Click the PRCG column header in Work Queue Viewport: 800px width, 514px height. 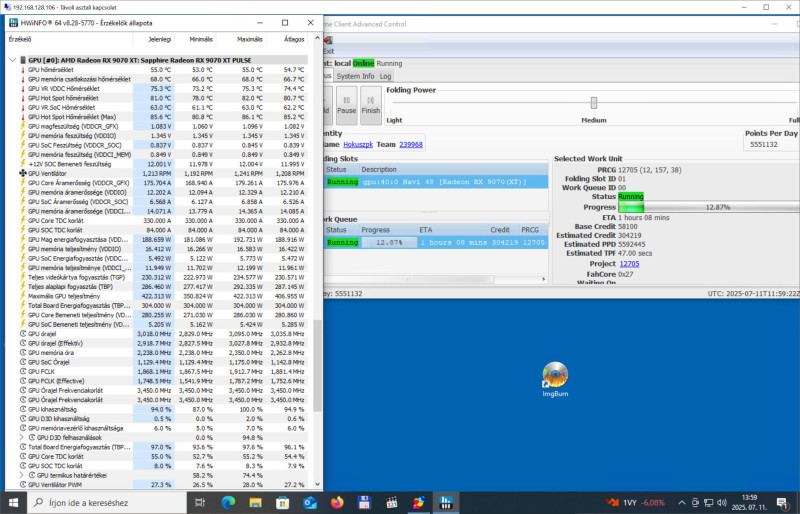(x=533, y=230)
